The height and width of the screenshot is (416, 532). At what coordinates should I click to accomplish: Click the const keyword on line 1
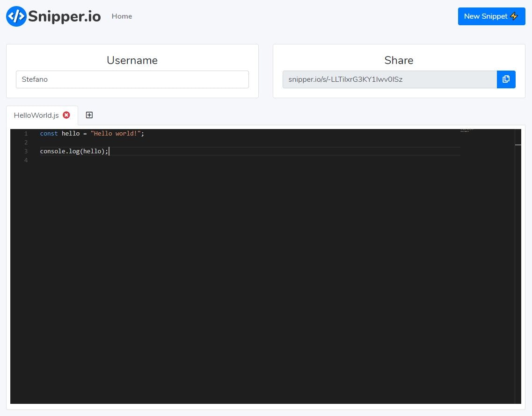pos(49,133)
